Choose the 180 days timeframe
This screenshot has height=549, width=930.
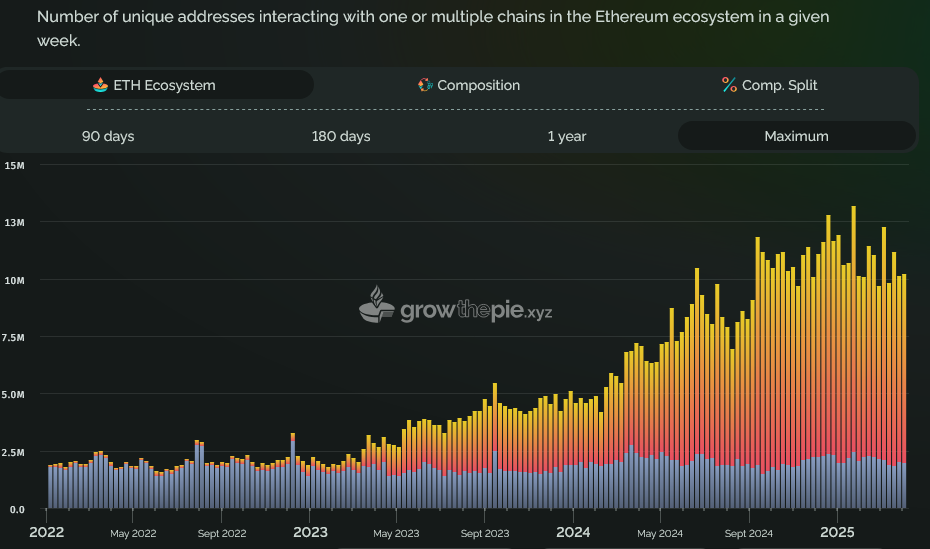click(x=341, y=136)
